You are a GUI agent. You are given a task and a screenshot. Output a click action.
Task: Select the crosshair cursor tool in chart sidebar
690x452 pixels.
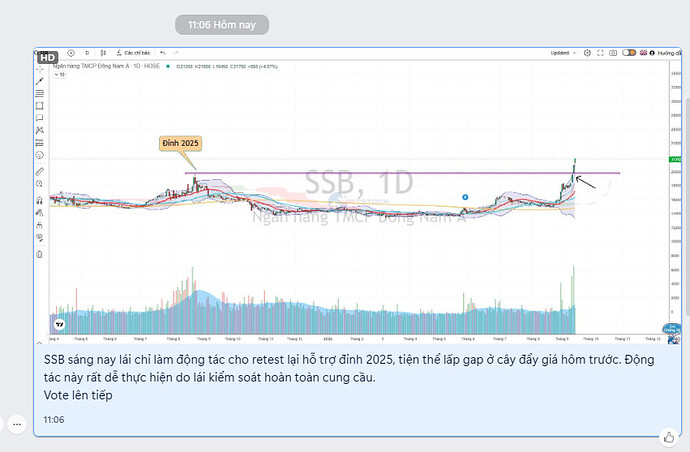click(x=40, y=70)
